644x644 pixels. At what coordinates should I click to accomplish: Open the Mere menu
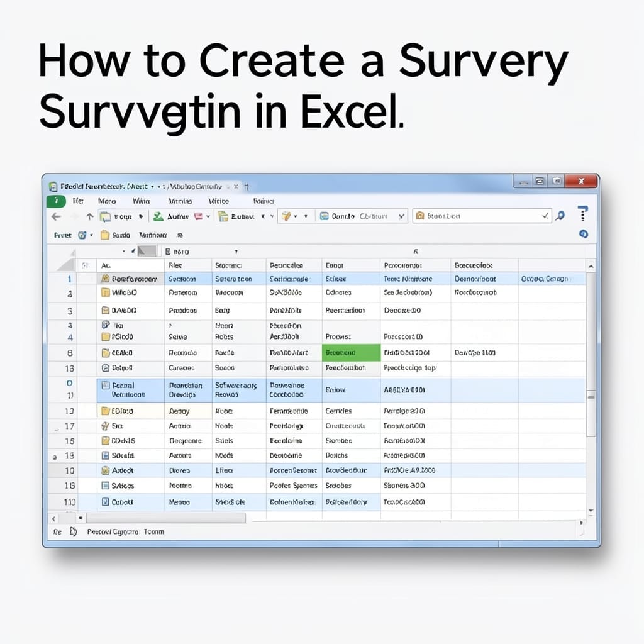tap(107, 201)
